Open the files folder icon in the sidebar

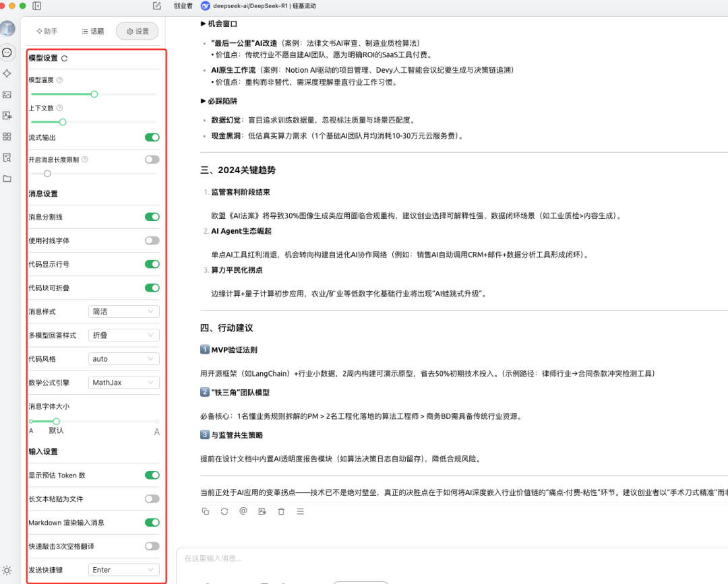[x=7, y=179]
